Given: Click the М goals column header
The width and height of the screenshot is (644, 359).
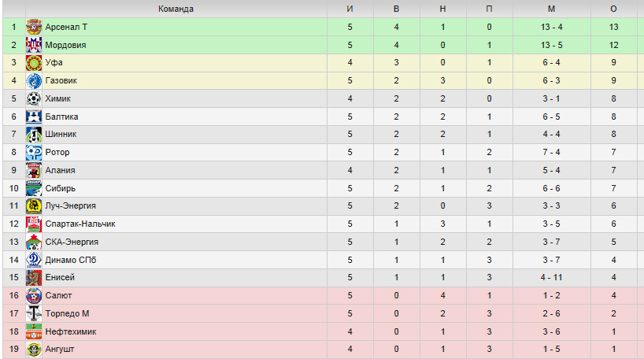Looking at the screenshot, I should click(552, 9).
